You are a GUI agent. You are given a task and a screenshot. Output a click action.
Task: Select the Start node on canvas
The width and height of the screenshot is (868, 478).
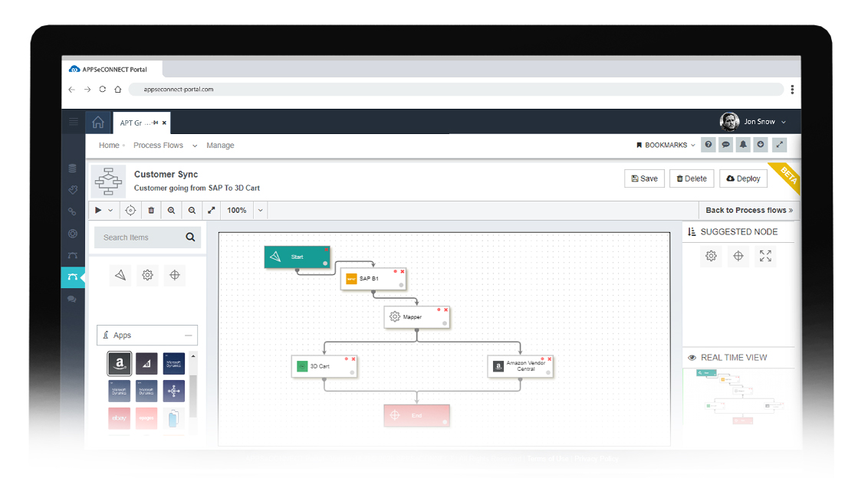pyautogui.click(x=298, y=257)
